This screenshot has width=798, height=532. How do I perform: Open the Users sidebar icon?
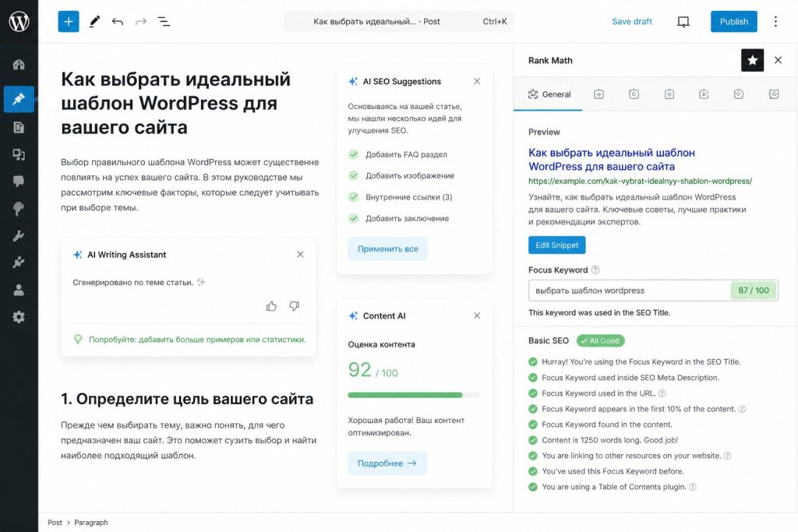click(19, 290)
